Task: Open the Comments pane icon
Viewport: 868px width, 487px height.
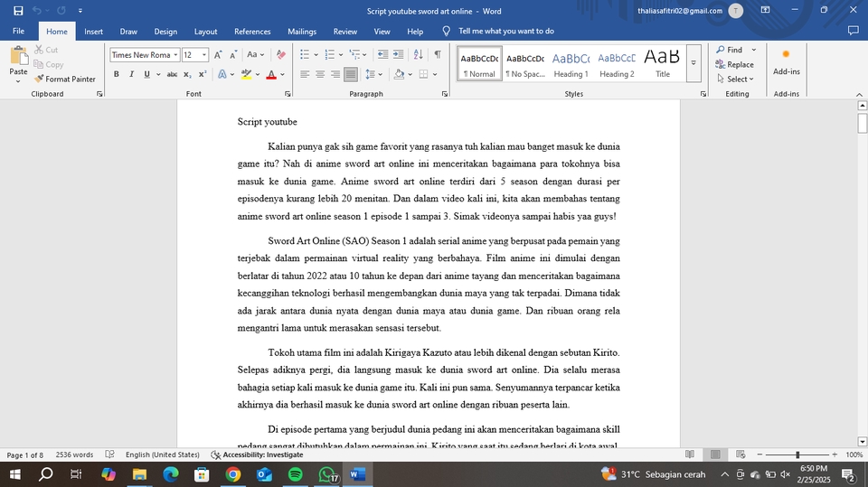Action: click(x=853, y=31)
